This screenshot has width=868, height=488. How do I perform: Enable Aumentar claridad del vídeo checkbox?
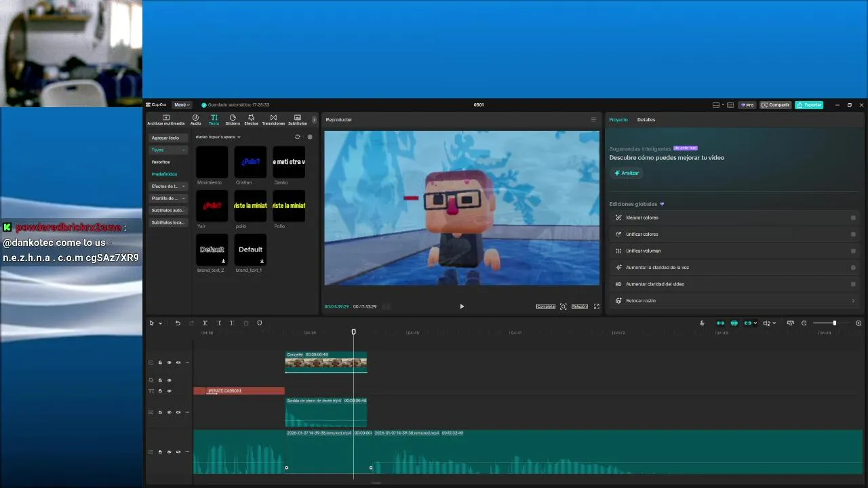[x=853, y=284]
